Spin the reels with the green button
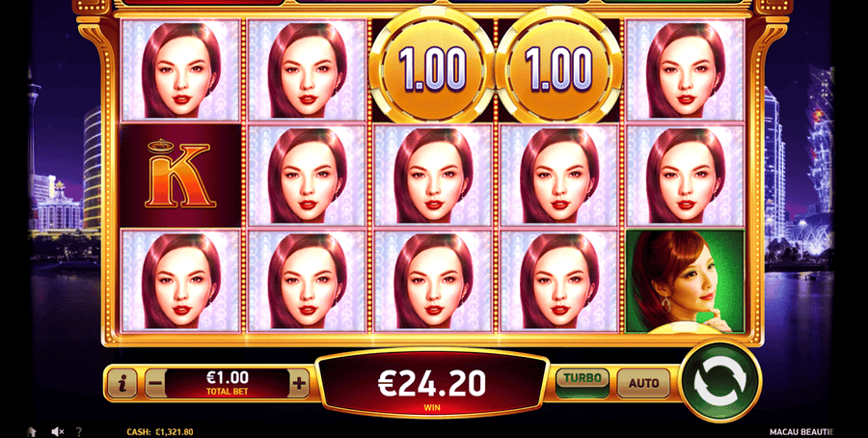The width and height of the screenshot is (868, 438). [719, 382]
